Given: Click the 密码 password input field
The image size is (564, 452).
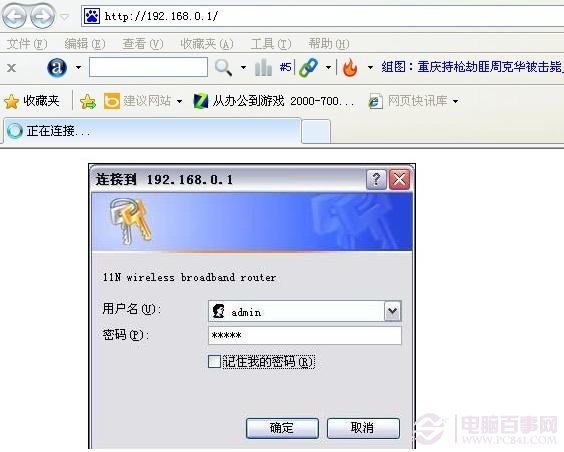Looking at the screenshot, I should tap(305, 335).
